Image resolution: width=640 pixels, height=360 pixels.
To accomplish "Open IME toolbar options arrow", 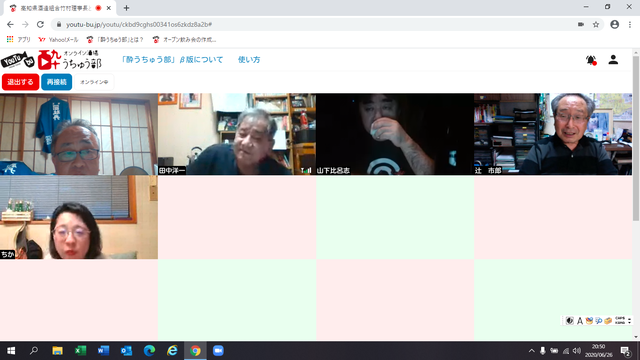I will pos(629,321).
